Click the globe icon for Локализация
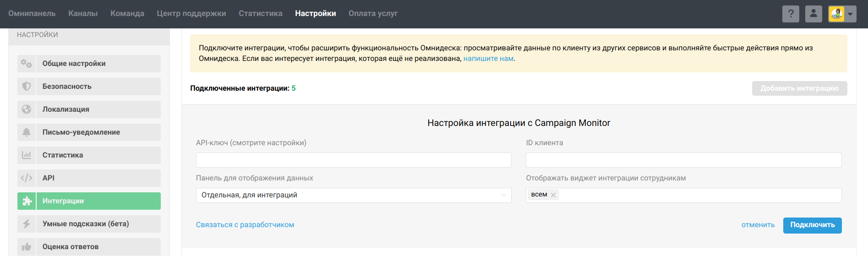 [27, 109]
